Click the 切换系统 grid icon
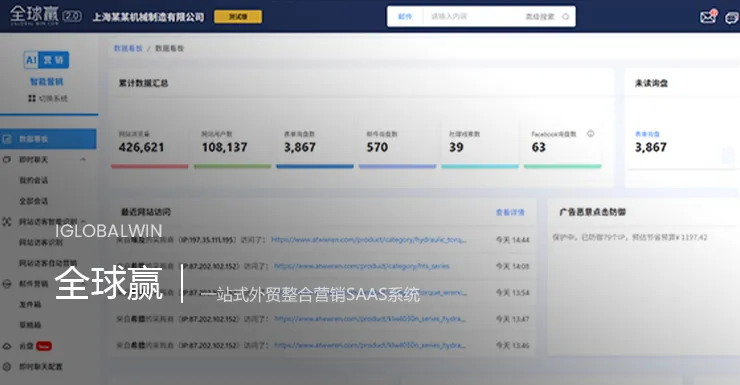The width and height of the screenshot is (740, 385). (32, 98)
